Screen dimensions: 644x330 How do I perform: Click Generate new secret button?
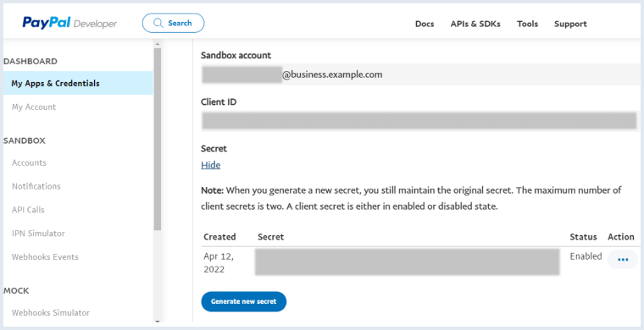point(243,302)
